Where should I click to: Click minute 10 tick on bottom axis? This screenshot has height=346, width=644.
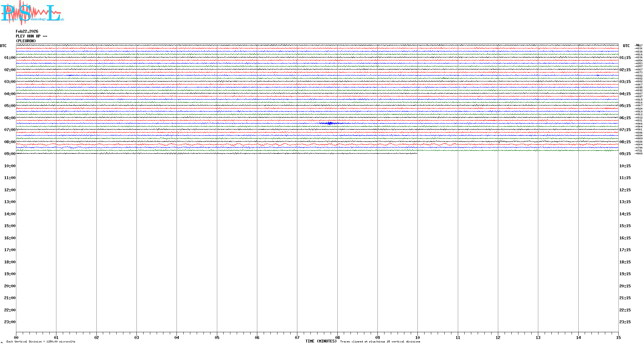click(x=417, y=337)
